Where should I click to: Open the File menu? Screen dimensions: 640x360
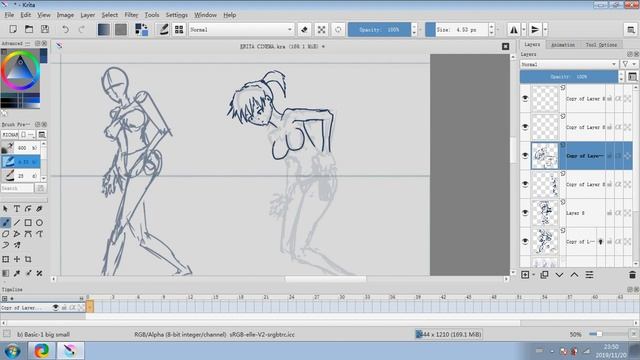(9, 15)
